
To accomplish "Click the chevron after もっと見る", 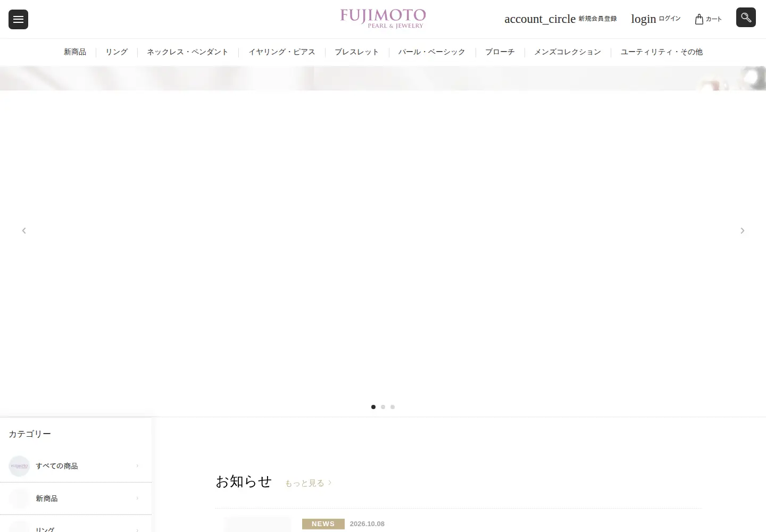I will click(x=330, y=483).
